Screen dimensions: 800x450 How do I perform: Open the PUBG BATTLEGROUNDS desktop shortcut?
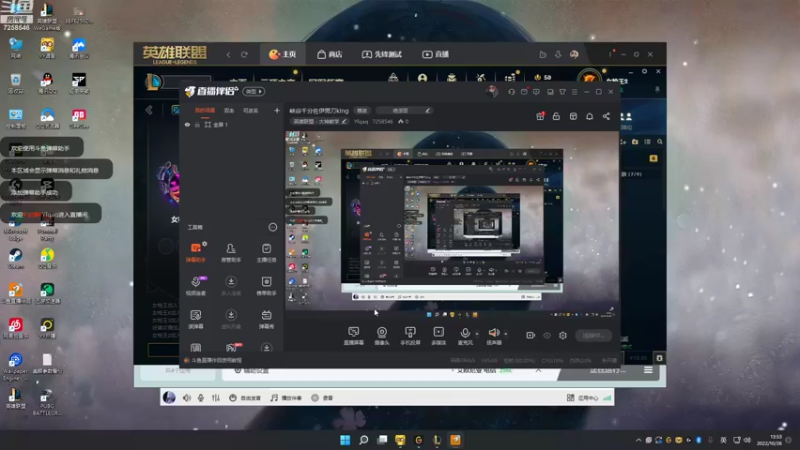click(x=47, y=402)
